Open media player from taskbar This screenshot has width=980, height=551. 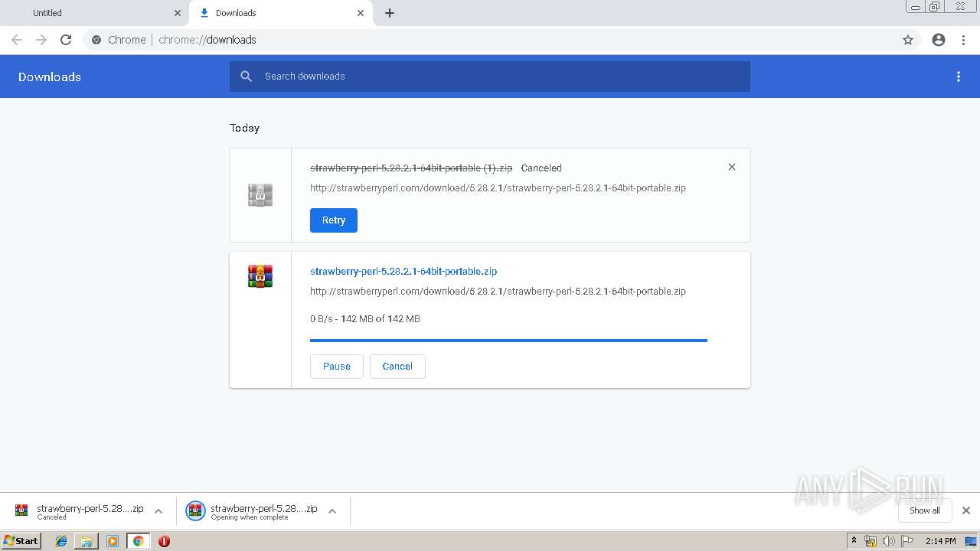point(113,541)
